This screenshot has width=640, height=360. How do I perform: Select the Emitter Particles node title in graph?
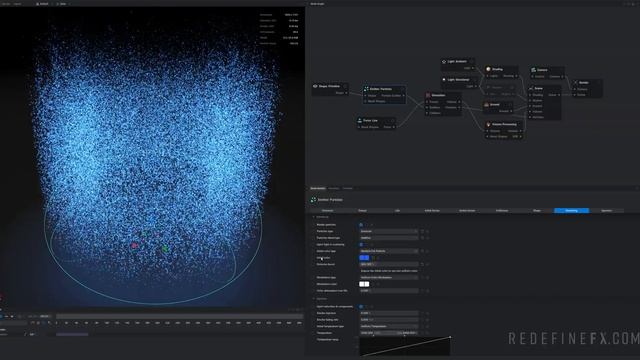click(381, 89)
